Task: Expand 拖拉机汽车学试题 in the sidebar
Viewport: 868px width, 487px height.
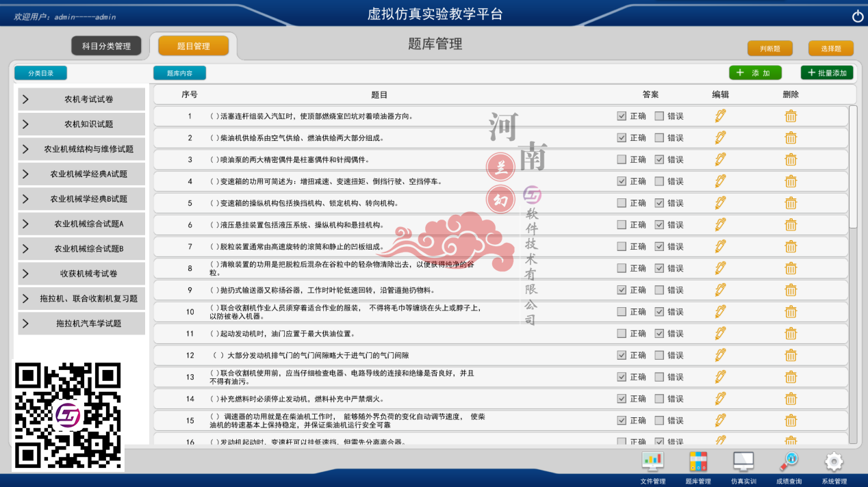Action: [81, 323]
